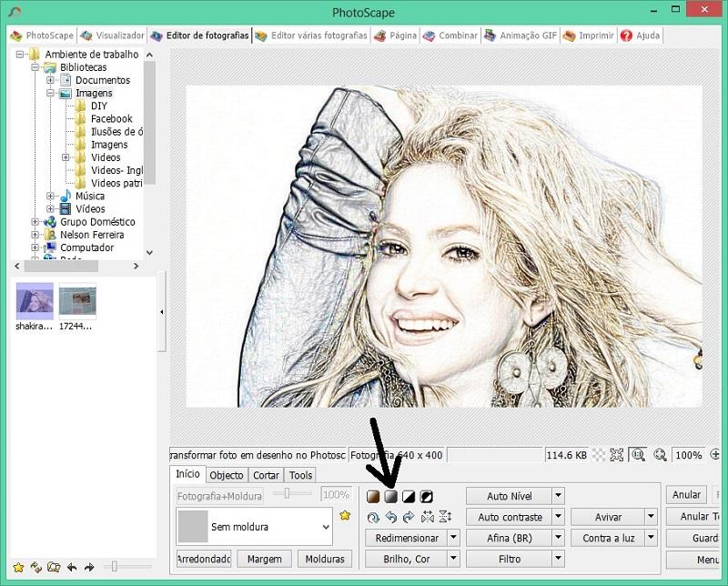Open the Animação GIF tab
Screen dimensions: 728x586
tap(521, 35)
